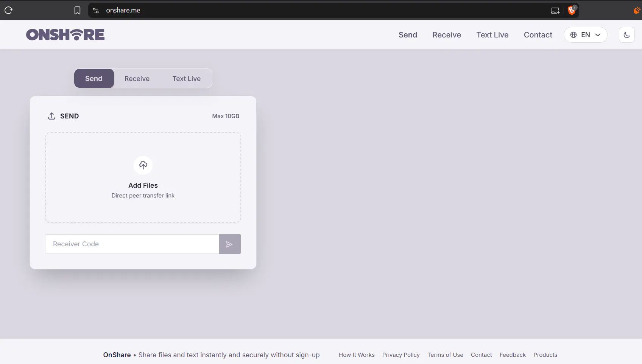Reload the page with the browser refresh icon

pos(9,10)
